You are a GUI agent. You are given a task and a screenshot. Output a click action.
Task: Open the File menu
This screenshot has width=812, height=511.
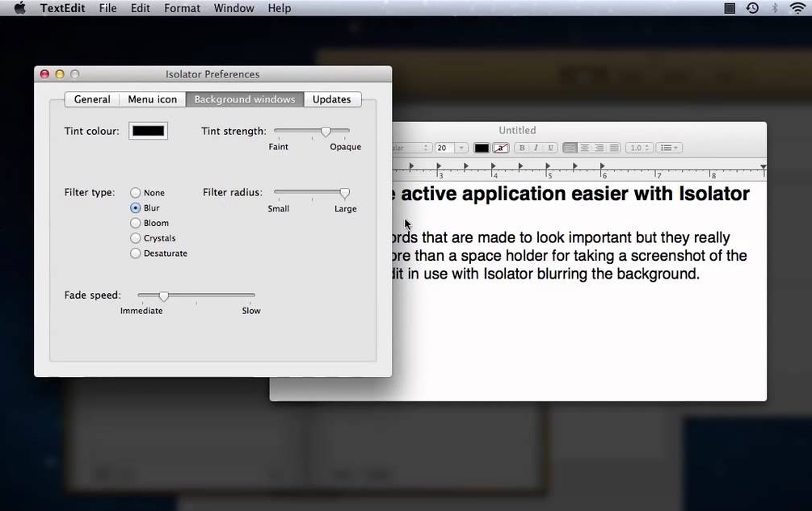(x=107, y=8)
